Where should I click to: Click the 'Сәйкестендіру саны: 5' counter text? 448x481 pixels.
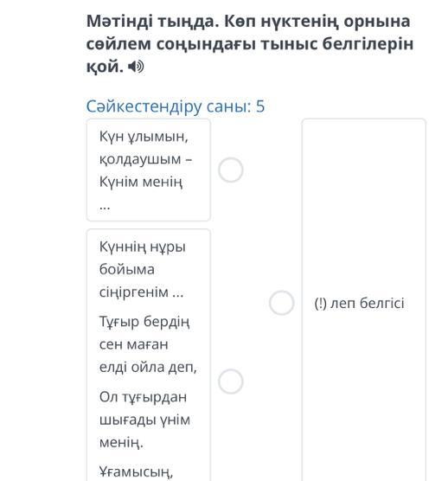coord(176,106)
